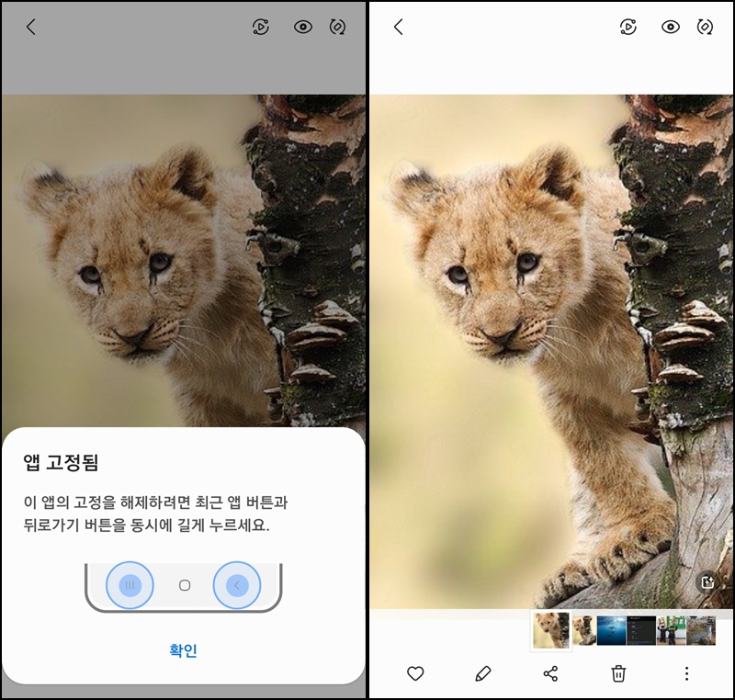Share the lion cub photo

(x=550, y=673)
